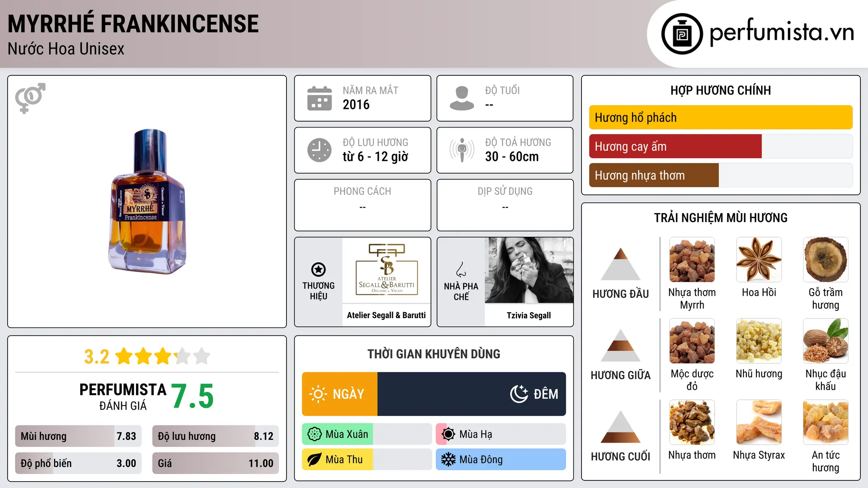The height and width of the screenshot is (488, 868).
Task: Click the Hợp hương chính heading
Action: [x=721, y=91]
